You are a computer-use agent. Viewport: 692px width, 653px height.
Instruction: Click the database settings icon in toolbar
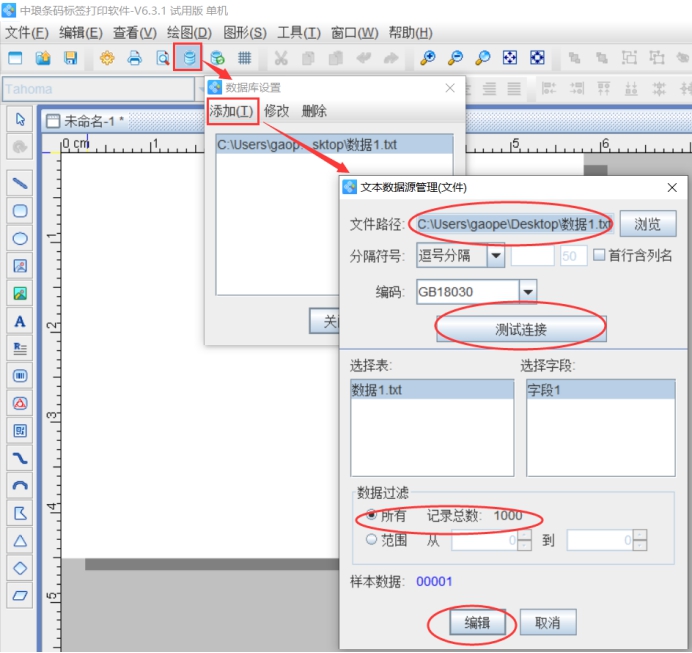(x=187, y=58)
